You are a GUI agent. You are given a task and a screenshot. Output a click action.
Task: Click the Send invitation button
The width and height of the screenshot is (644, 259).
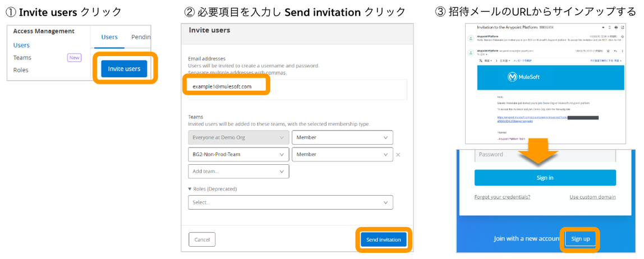pos(384,239)
